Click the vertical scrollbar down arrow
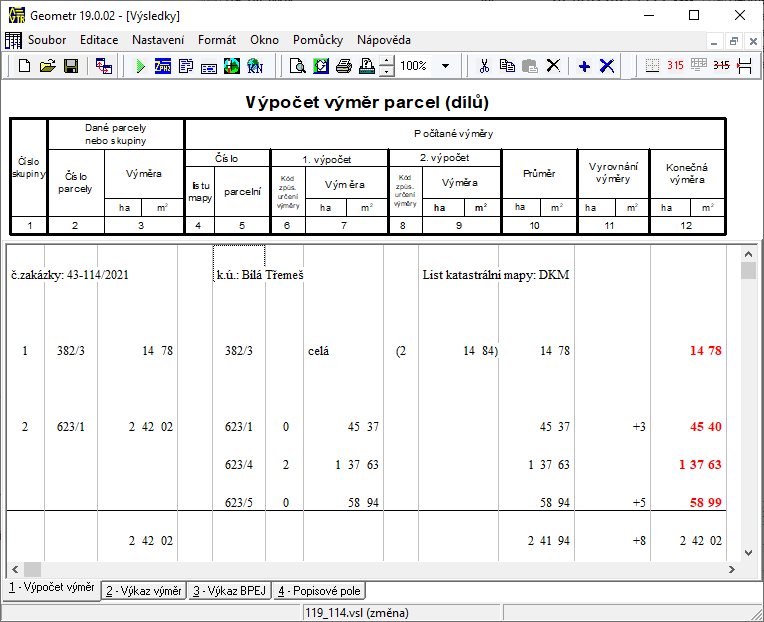 [747, 551]
